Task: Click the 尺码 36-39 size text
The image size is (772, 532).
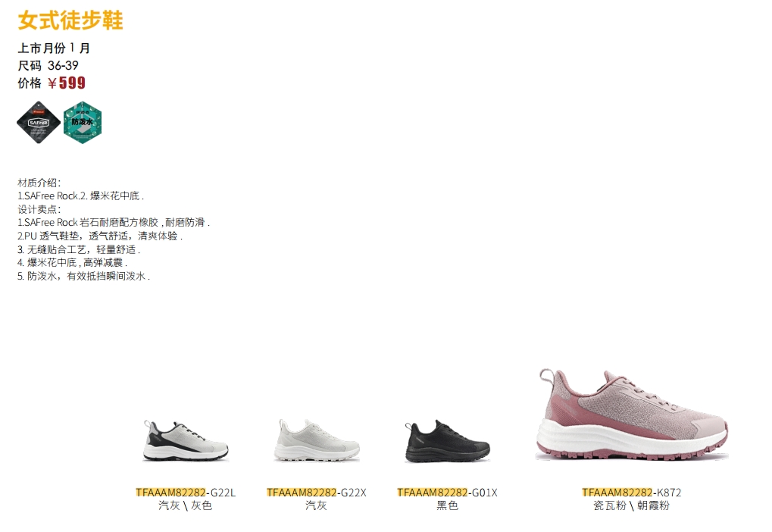Action: coord(48,65)
